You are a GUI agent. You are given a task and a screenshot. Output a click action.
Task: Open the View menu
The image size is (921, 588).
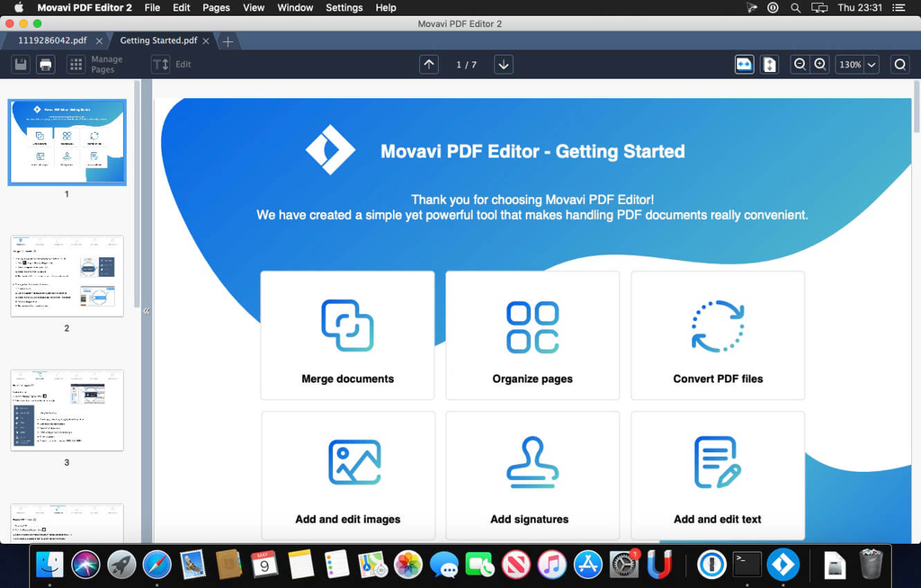[254, 7]
